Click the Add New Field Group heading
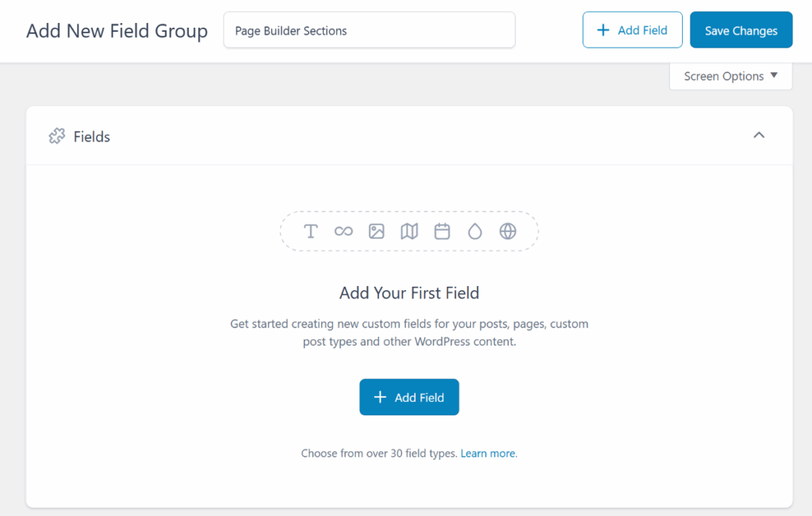Screen dimensions: 812x516 [117, 31]
